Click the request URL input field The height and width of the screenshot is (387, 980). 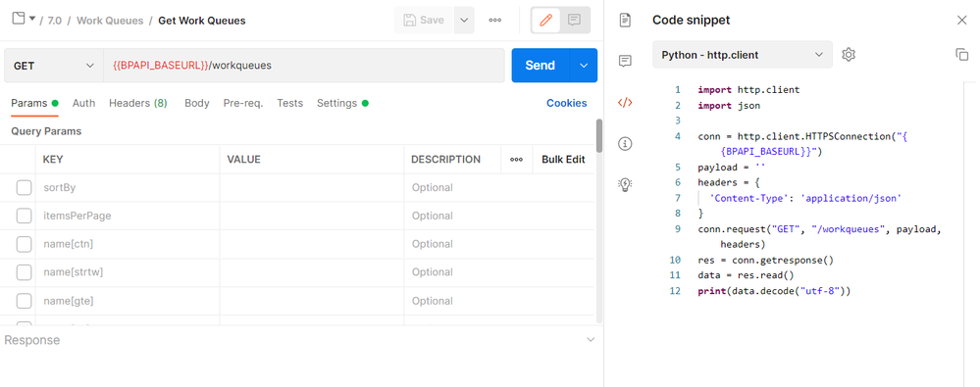(x=304, y=66)
